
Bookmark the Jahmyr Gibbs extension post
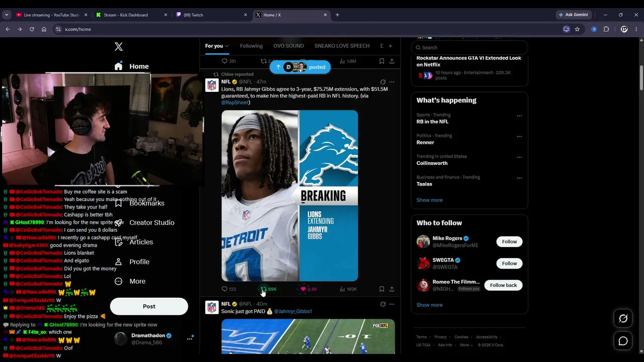click(x=382, y=289)
